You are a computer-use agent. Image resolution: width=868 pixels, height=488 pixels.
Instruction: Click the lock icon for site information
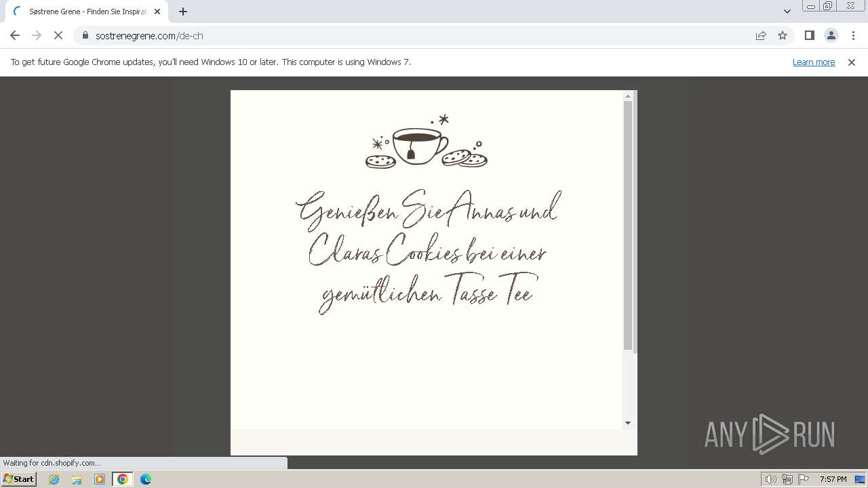point(85,35)
